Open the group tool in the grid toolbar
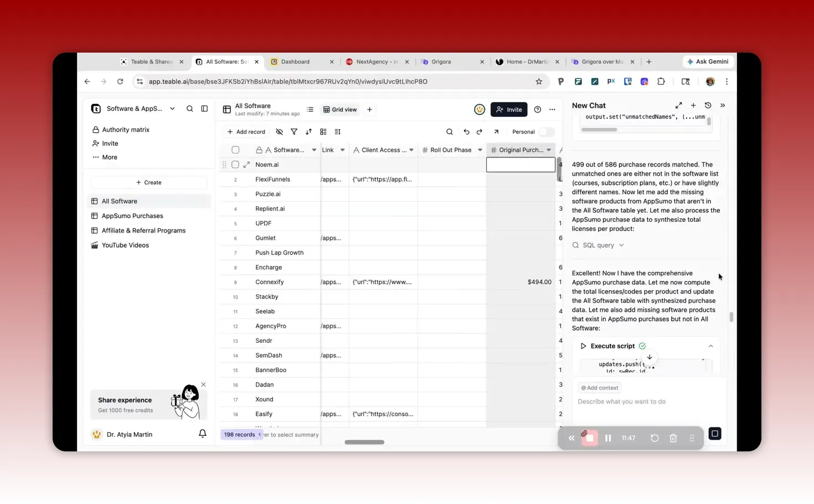Image resolution: width=814 pixels, height=504 pixels. coord(323,132)
